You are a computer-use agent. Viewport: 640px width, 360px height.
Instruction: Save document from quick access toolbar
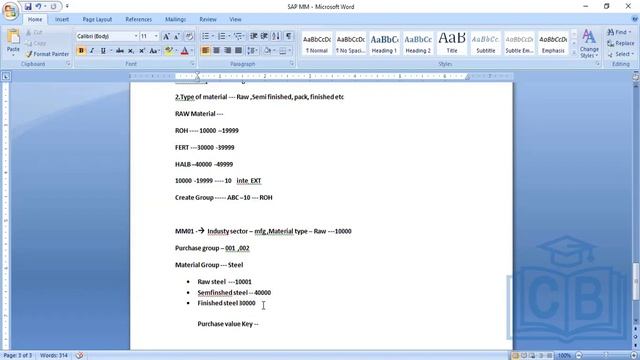[28, 7]
